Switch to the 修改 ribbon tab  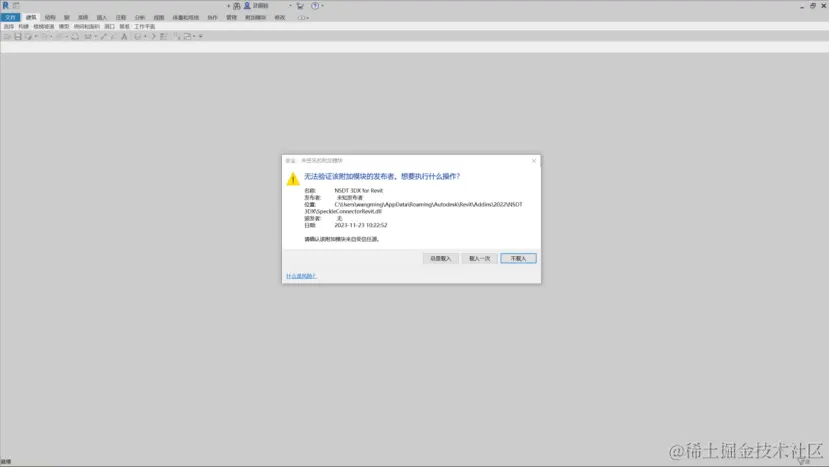click(x=279, y=17)
